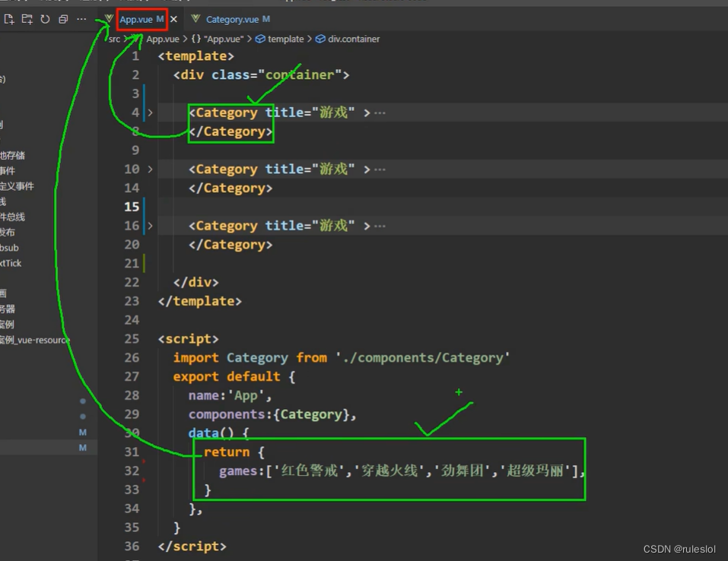This screenshot has width=728, height=561.
Task: Select the {} "App.vue" breadcrumb segment
Action: (x=217, y=39)
